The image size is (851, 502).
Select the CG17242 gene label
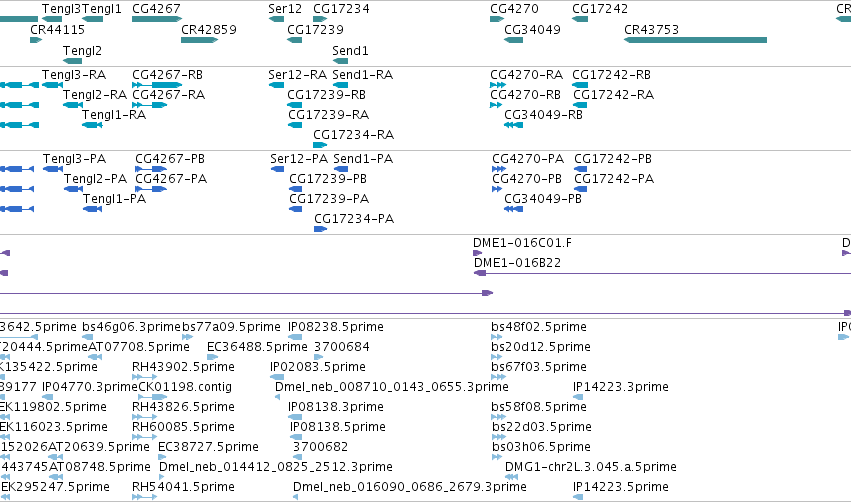[600, 9]
